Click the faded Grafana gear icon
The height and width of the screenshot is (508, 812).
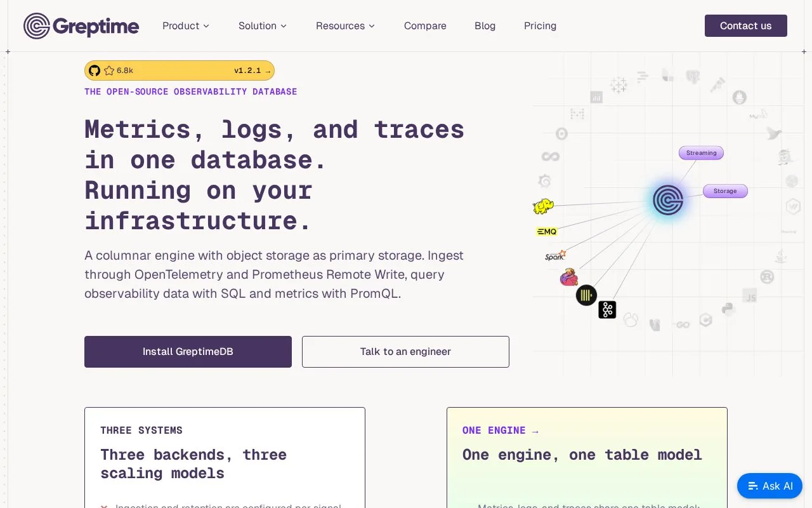544,182
